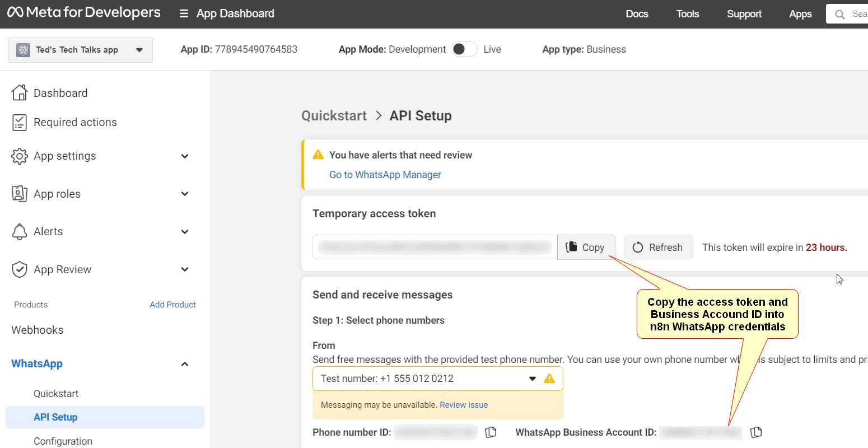Toggle App Mode from Development to Live
Screen dimensions: 868x448
pos(464,49)
